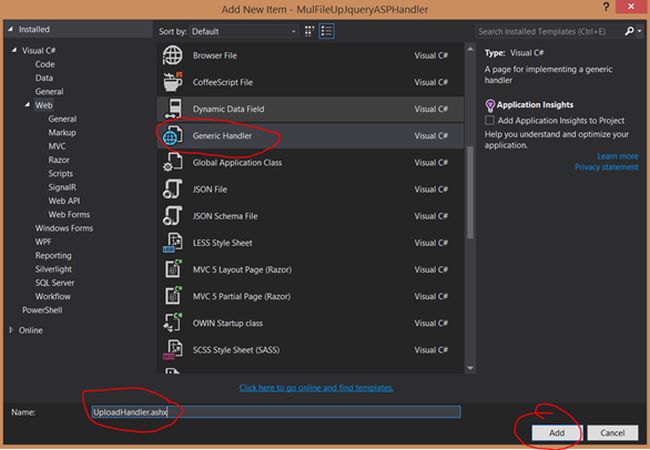Close the Add New Item dialog

click(x=631, y=7)
